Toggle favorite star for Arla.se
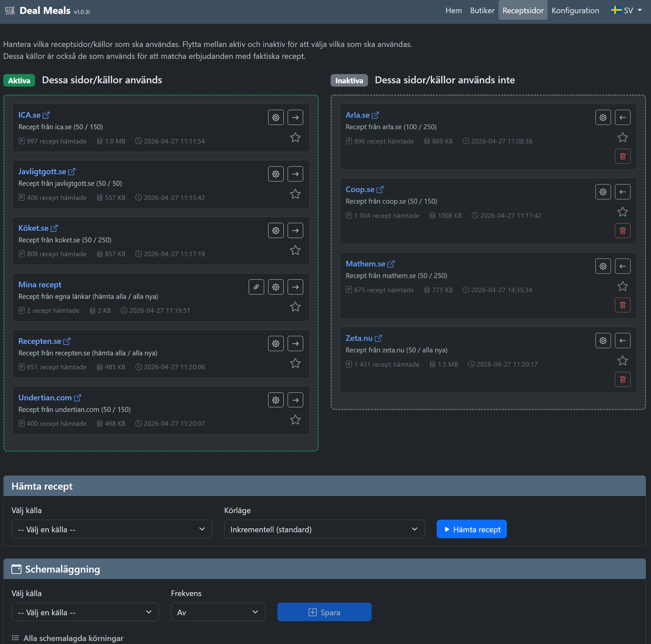This screenshot has height=644, width=651. tap(622, 137)
